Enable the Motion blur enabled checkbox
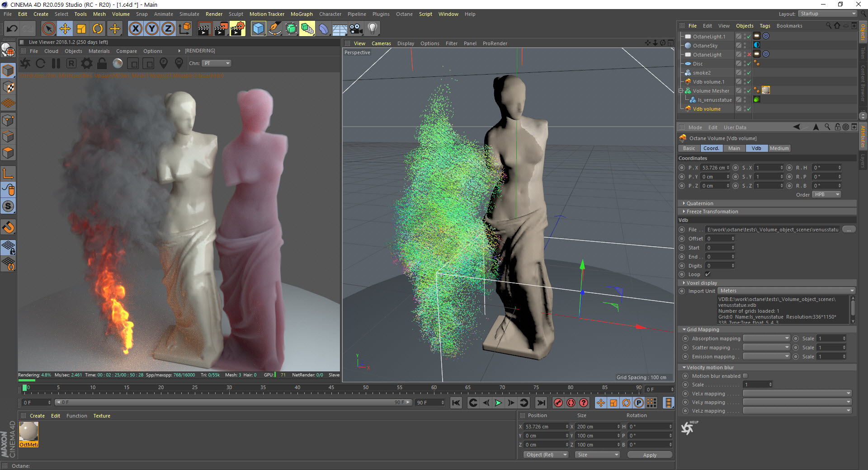The width and height of the screenshot is (868, 470). click(x=745, y=376)
